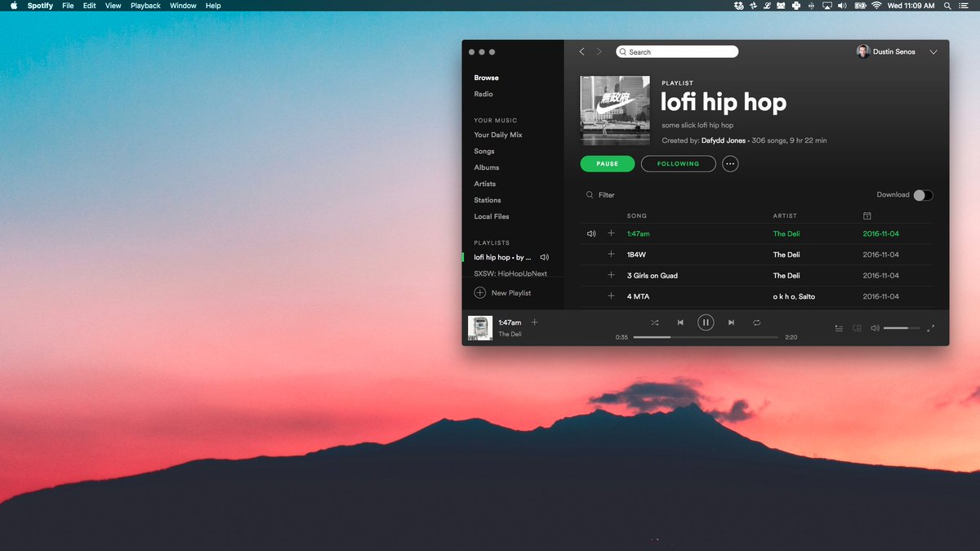Open the Apple menu
980x551 pixels.
click(x=14, y=6)
